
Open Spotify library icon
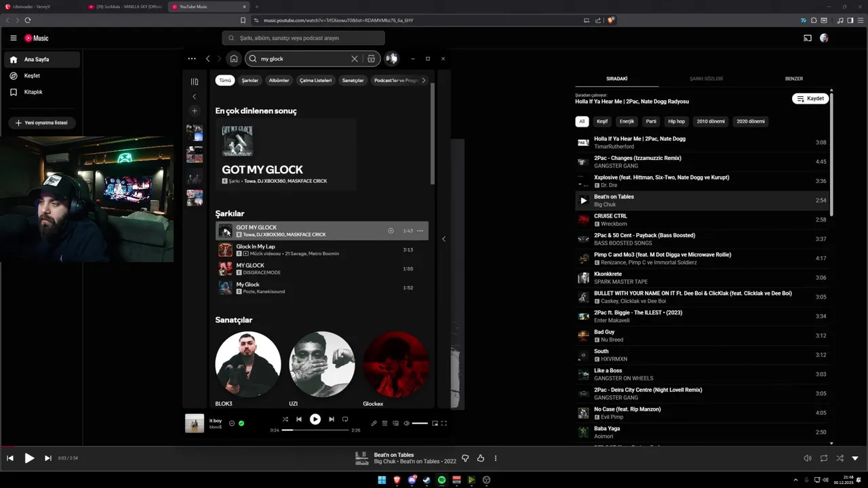click(195, 81)
